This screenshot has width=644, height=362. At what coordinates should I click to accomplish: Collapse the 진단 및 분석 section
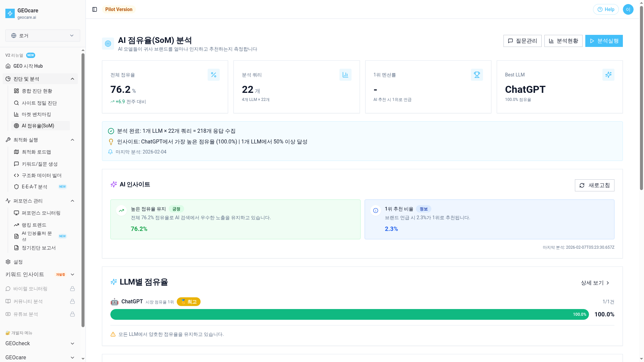pyautogui.click(x=72, y=79)
